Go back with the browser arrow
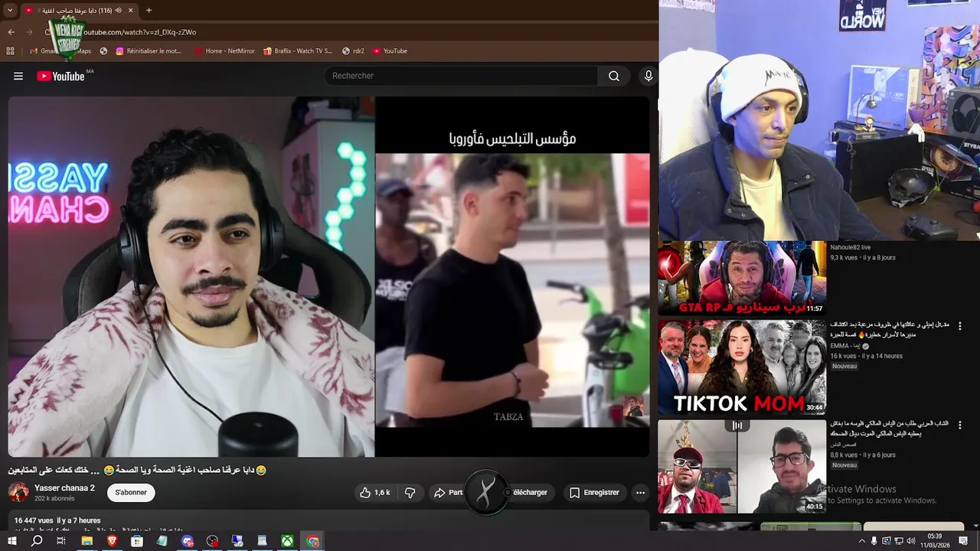Viewport: 980px width, 551px height. tap(11, 32)
